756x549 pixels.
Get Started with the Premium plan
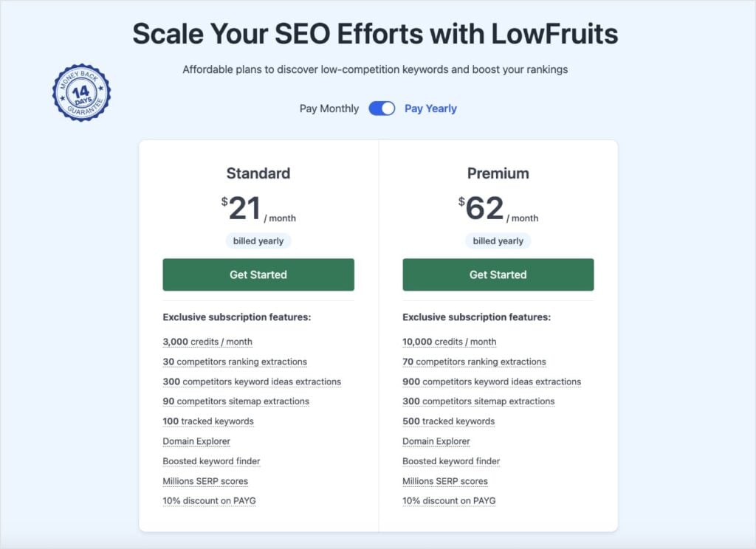(x=498, y=274)
